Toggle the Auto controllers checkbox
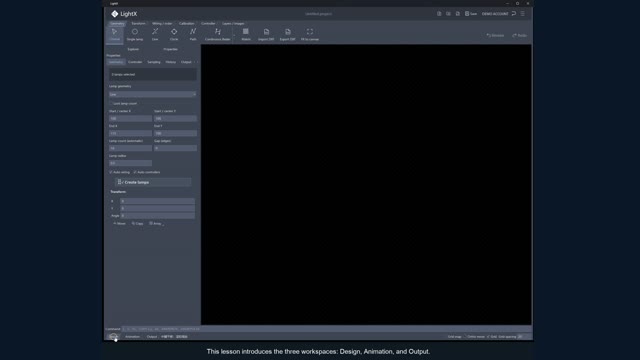 coord(135,172)
